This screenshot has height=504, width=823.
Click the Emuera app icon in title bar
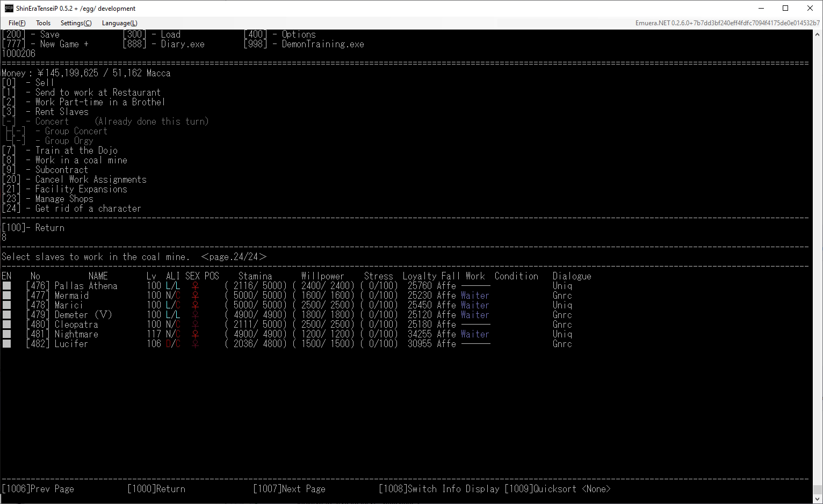tap(9, 8)
